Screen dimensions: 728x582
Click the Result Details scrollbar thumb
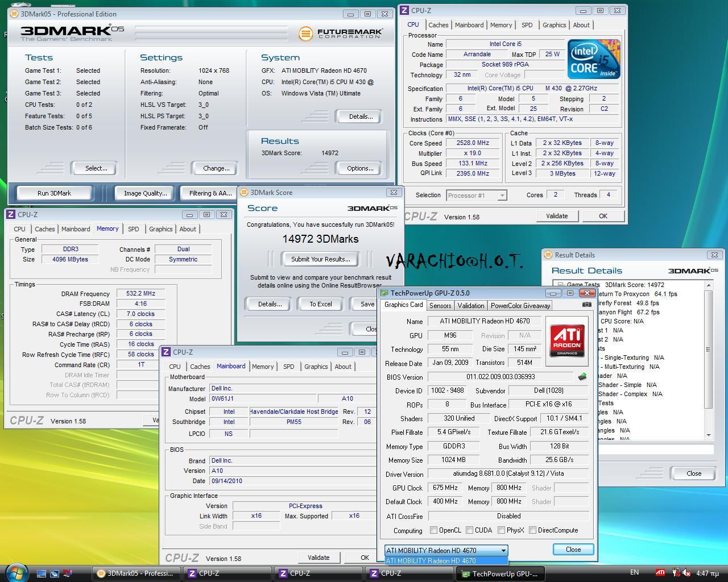click(x=709, y=349)
